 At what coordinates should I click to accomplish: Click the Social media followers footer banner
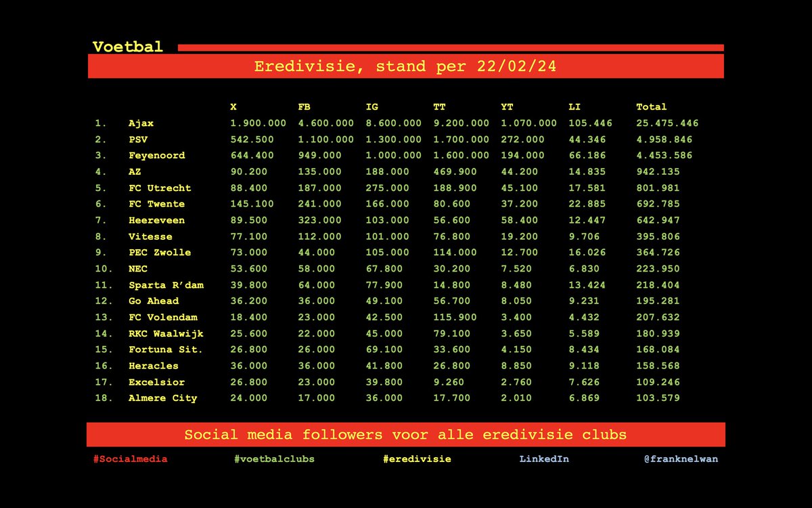click(x=406, y=435)
